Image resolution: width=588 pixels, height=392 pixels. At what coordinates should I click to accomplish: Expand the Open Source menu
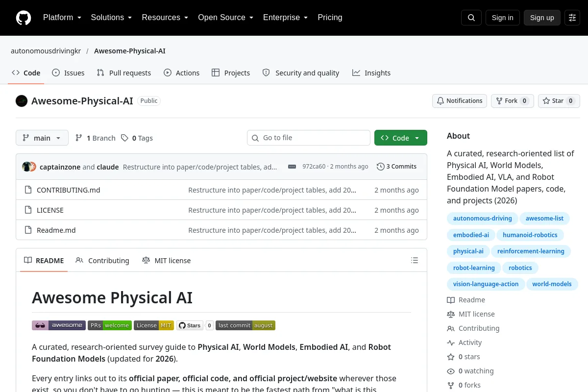point(225,18)
